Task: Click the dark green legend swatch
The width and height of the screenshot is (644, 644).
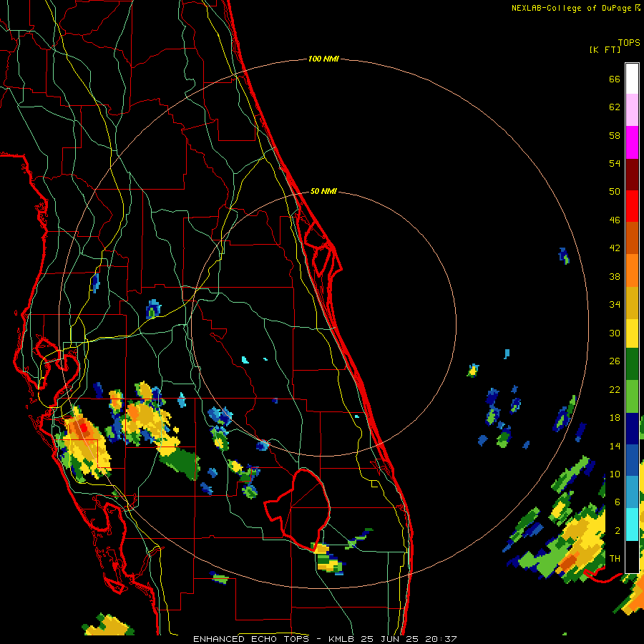Action: [x=632, y=364]
